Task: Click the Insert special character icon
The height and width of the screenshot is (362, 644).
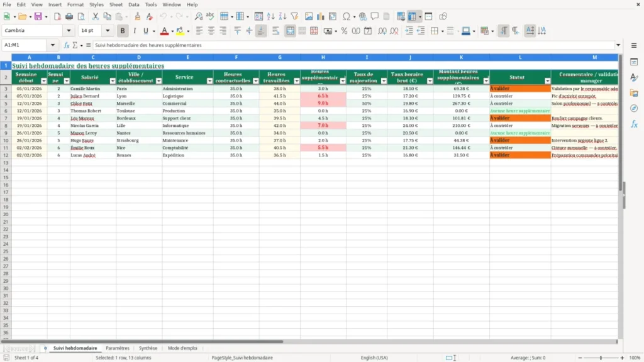Action: 347,16
